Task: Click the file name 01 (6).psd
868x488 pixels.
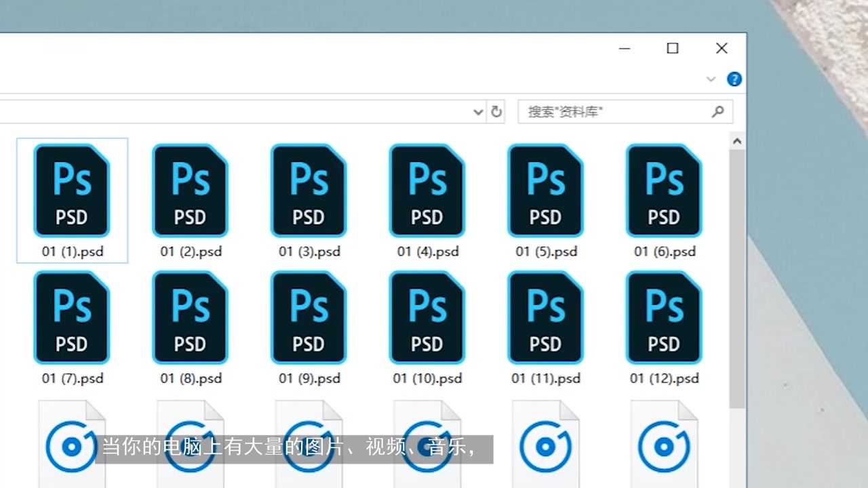Action: (x=665, y=251)
